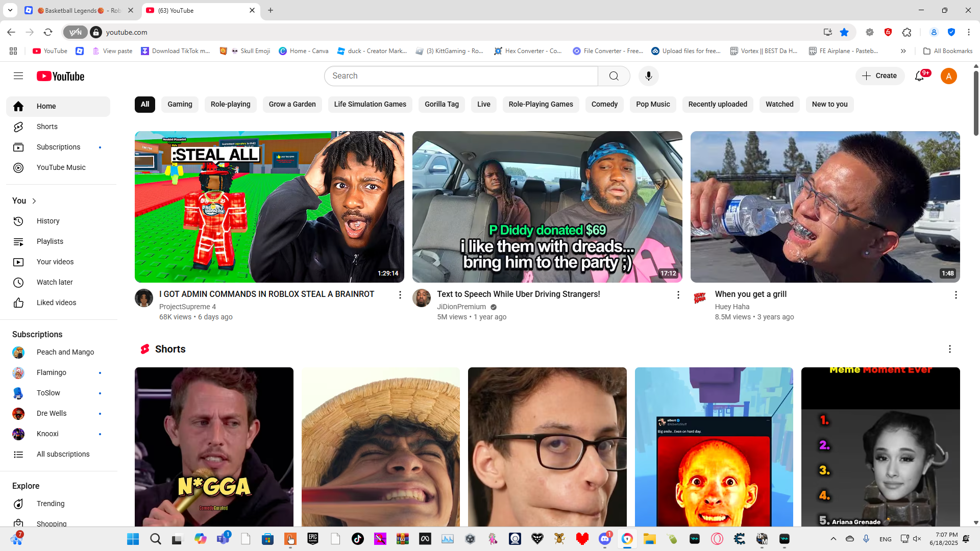
Task: Open the YouTube hamburger guide menu
Action: (18, 76)
